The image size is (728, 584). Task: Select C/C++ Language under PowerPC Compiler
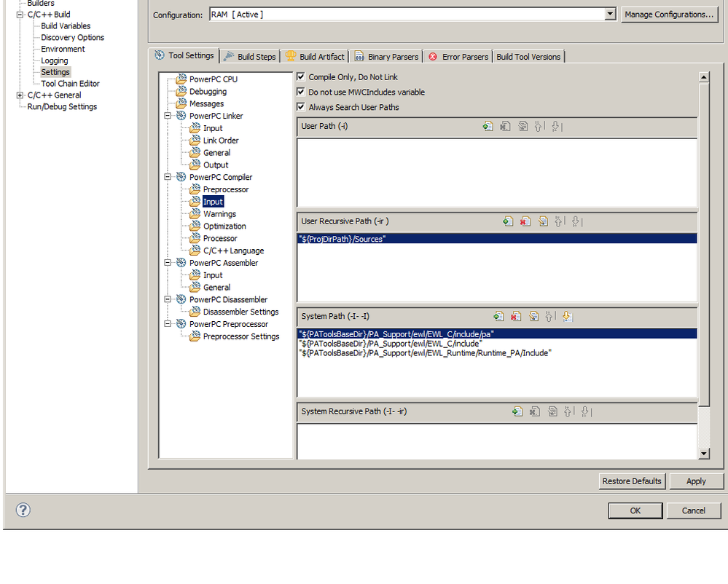click(x=233, y=250)
